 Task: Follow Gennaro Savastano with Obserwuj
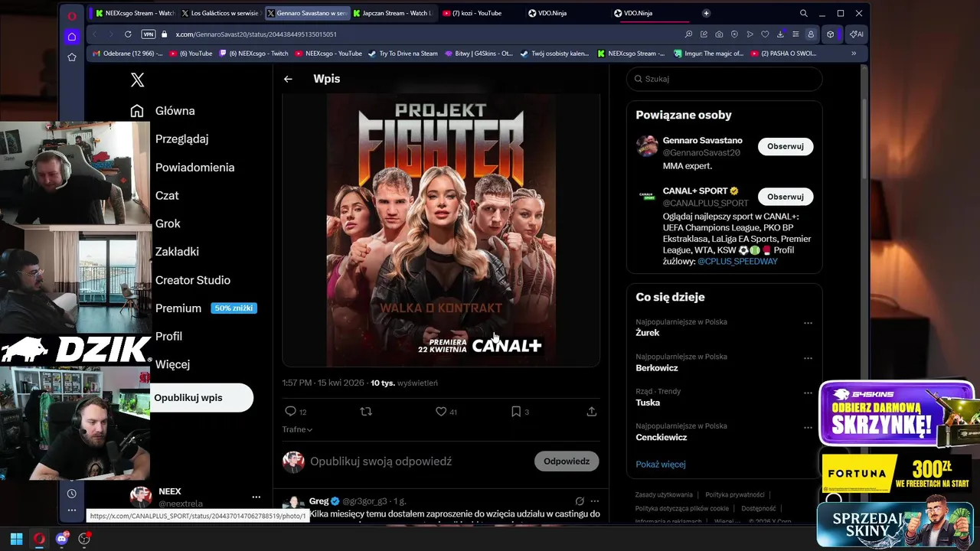point(786,146)
